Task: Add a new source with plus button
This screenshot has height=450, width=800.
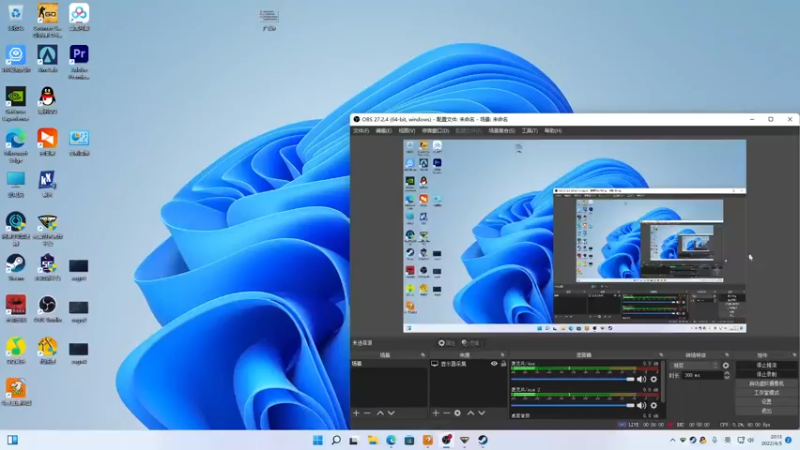Action: (436, 413)
